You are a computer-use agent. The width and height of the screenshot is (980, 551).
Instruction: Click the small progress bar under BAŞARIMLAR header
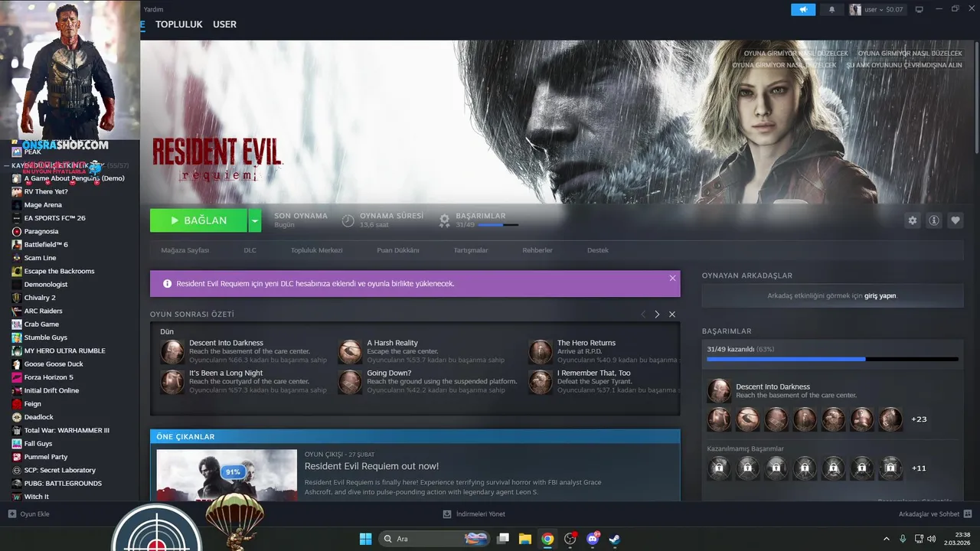(498, 225)
